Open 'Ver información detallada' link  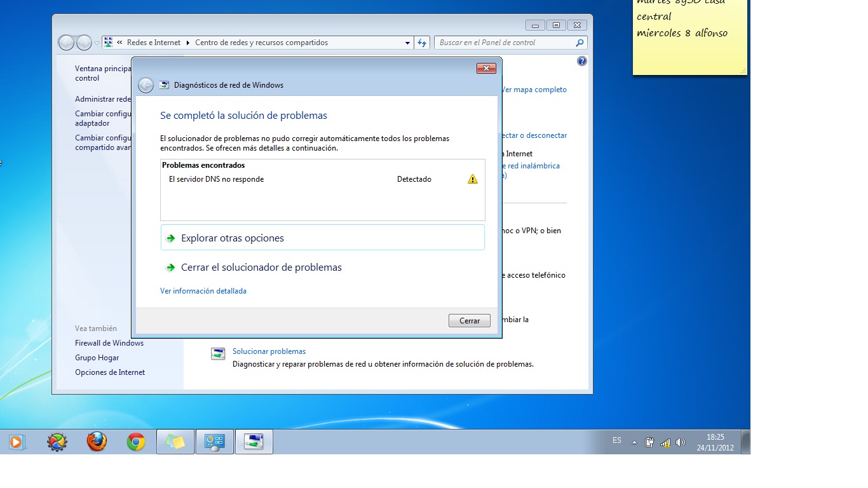(x=203, y=291)
